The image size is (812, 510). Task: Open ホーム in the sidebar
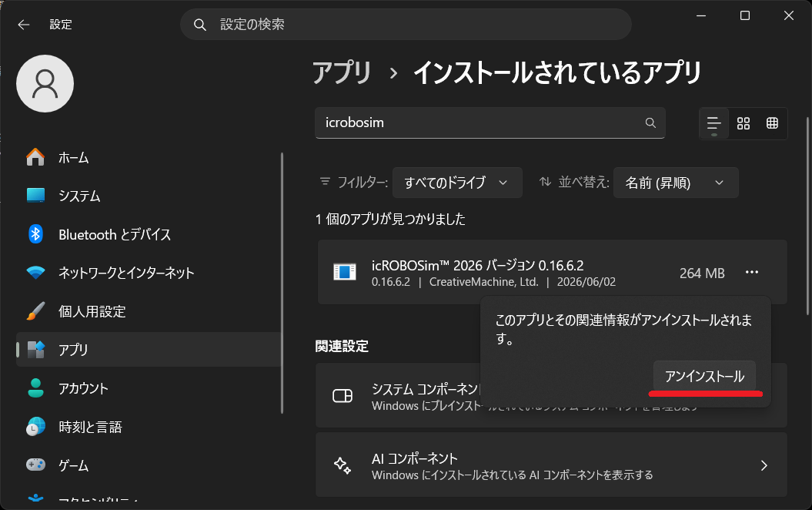[x=148, y=157]
